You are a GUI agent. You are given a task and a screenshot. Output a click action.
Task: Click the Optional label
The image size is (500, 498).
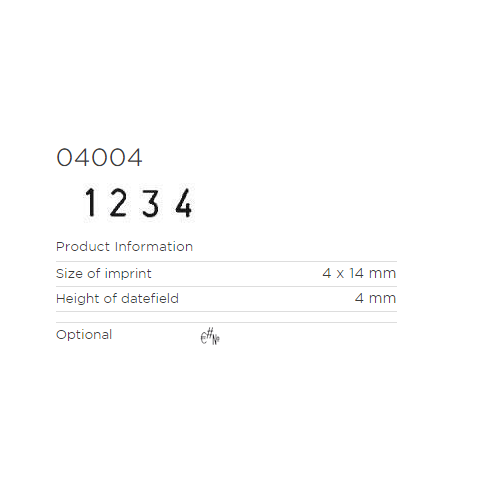pyautogui.click(x=84, y=335)
